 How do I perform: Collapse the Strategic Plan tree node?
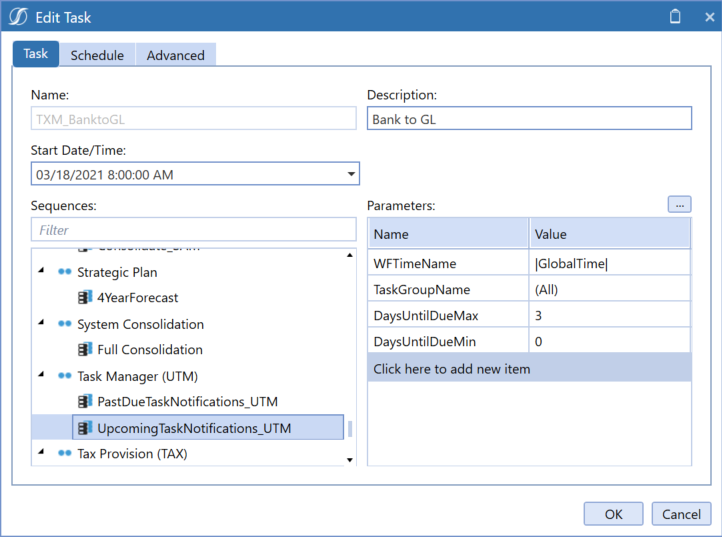click(x=41, y=272)
